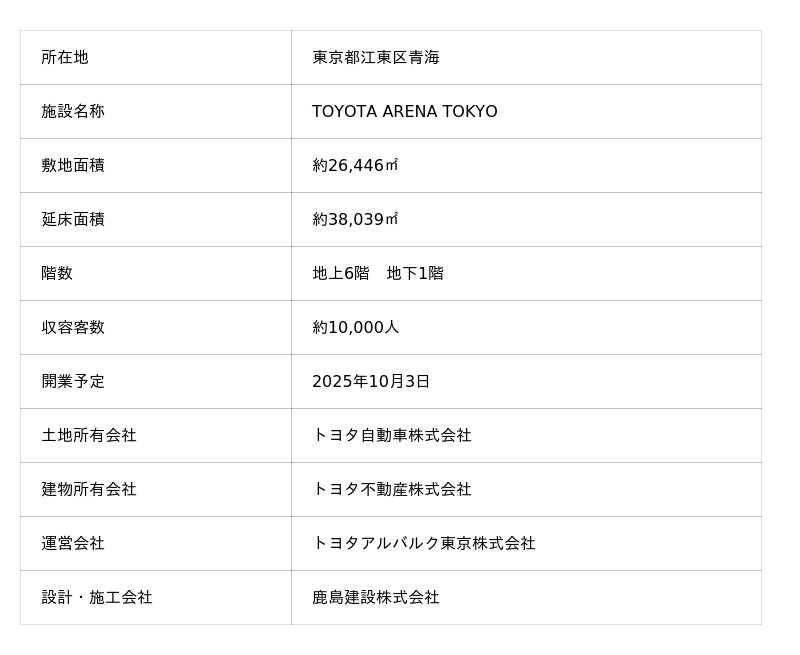Select the トヨタアルバルク東京株式会社 text
800x655 pixels.
click(x=424, y=543)
